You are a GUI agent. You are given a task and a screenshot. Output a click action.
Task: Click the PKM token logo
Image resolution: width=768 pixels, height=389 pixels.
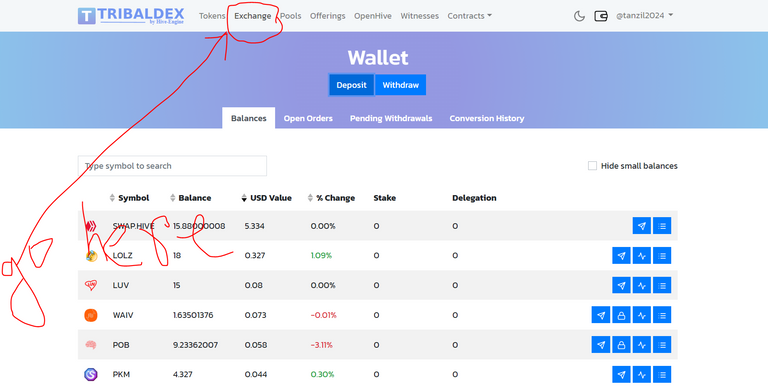pyautogui.click(x=91, y=375)
